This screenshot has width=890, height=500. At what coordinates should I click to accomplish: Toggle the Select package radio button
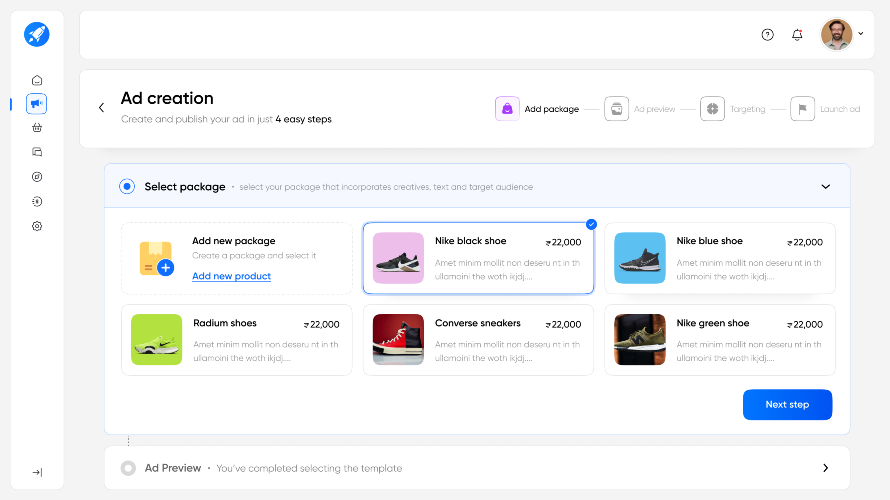coord(127,186)
